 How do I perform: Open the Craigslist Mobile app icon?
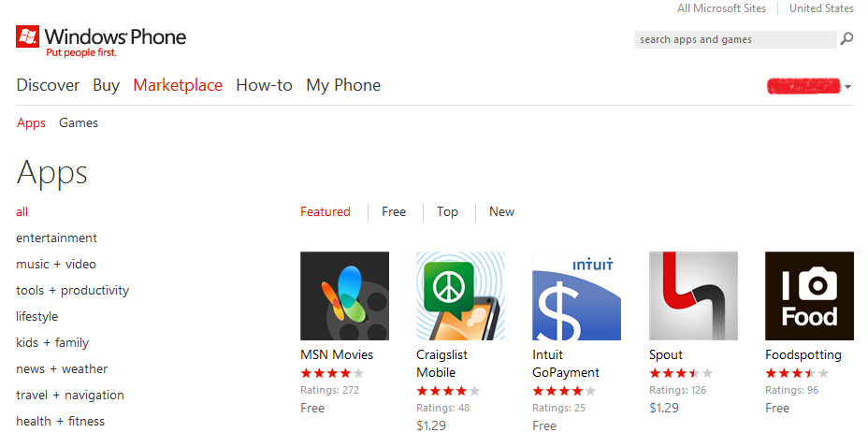460,295
